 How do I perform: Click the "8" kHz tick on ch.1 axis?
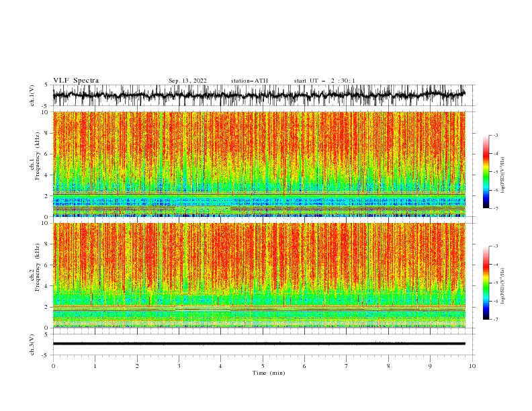(x=47, y=133)
